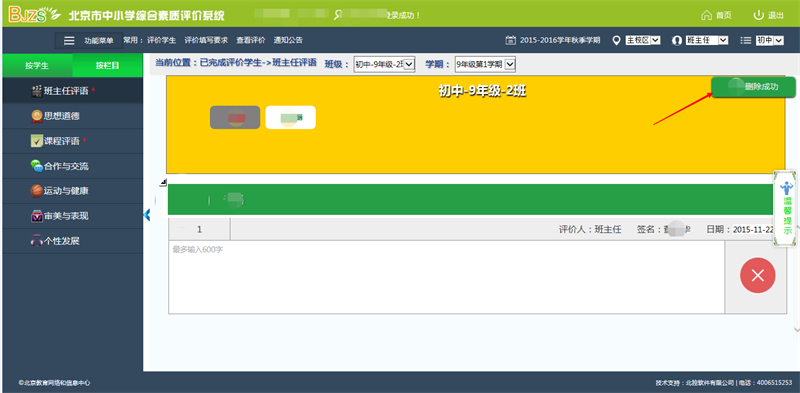Select 思想道德 medal icon item
Screen dimensions: 800x393
[x=37, y=116]
